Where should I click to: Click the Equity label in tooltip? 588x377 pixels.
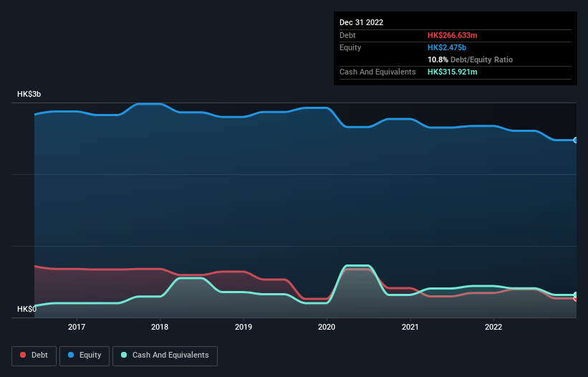click(350, 47)
